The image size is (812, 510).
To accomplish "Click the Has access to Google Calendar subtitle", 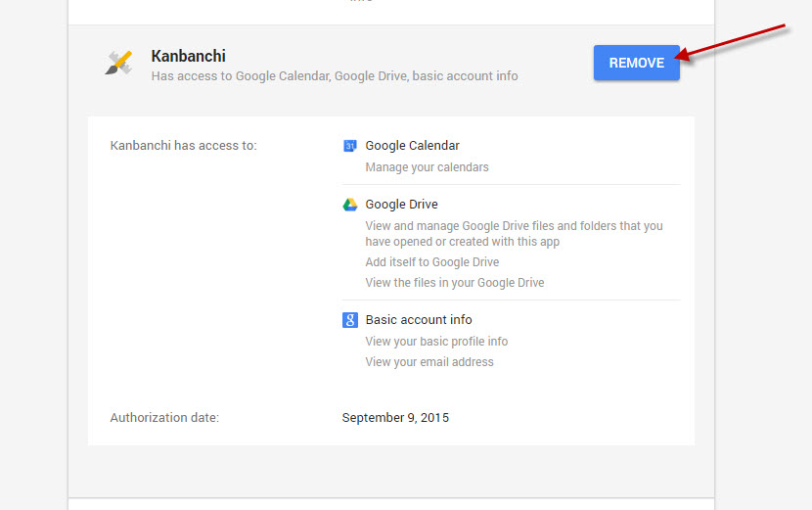I will (335, 76).
